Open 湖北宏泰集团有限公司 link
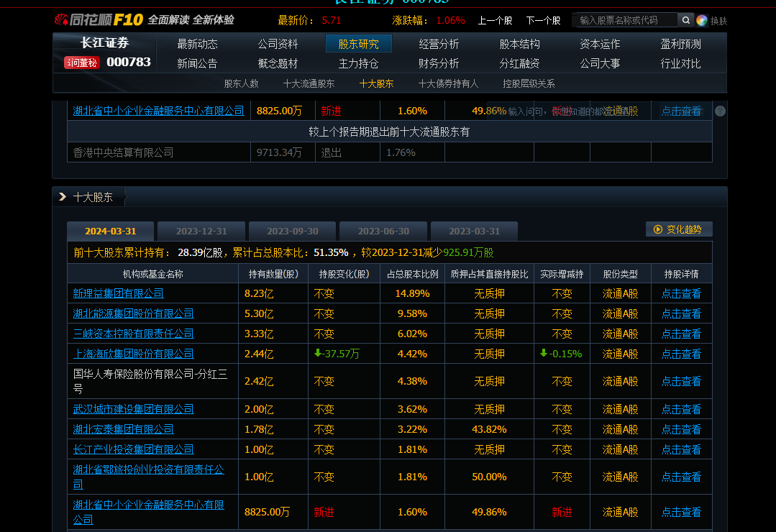This screenshot has width=776, height=532. tap(123, 429)
